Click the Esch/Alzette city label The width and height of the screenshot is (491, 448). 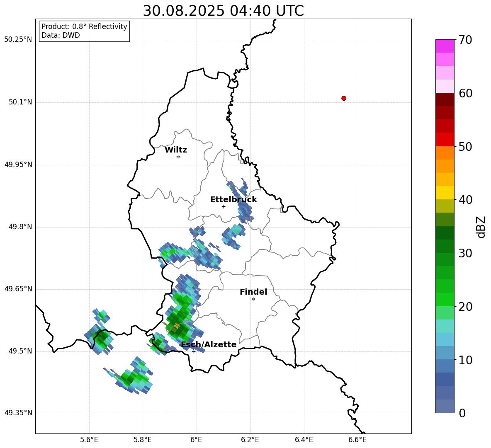pyautogui.click(x=209, y=345)
